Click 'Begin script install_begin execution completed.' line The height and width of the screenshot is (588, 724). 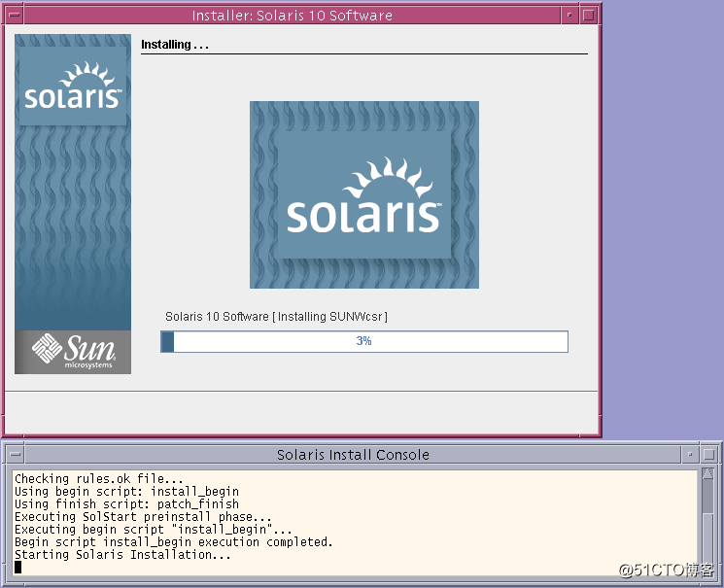point(174,541)
